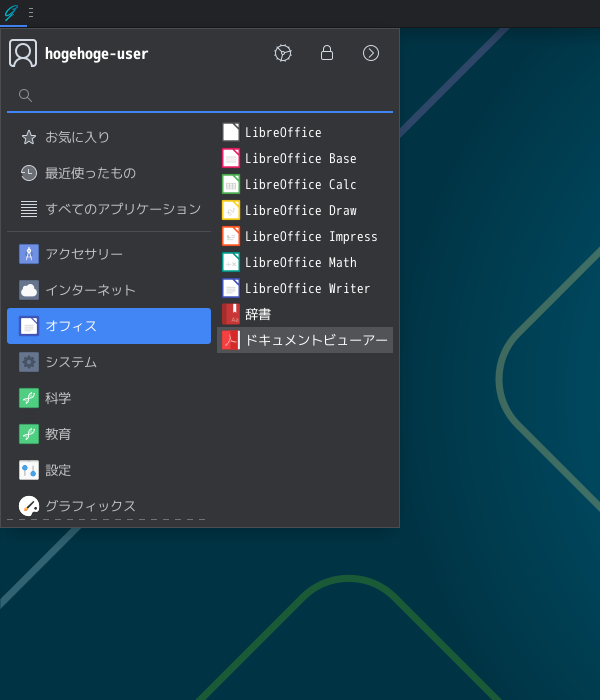Launch LibreOffice Impress
The height and width of the screenshot is (700, 600).
[305, 236]
